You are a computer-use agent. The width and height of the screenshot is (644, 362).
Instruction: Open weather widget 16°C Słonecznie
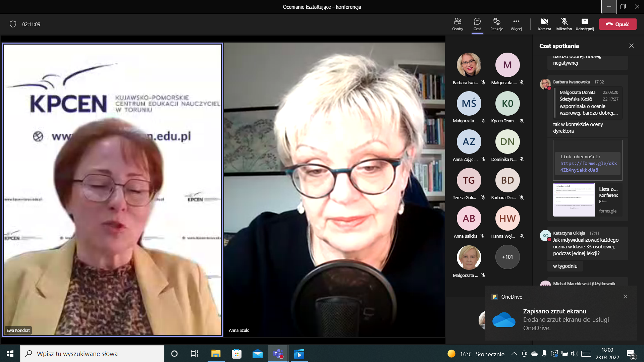tap(476, 354)
